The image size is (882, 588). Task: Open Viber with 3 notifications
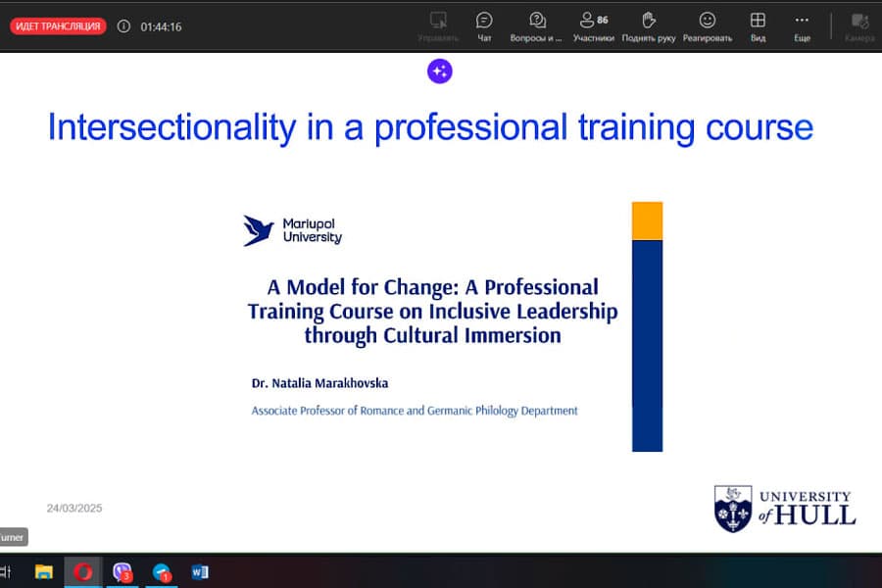[122, 571]
